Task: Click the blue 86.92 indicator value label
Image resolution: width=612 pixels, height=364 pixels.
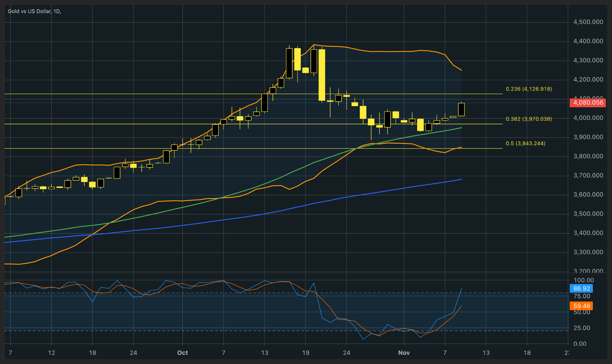Action: [x=581, y=288]
